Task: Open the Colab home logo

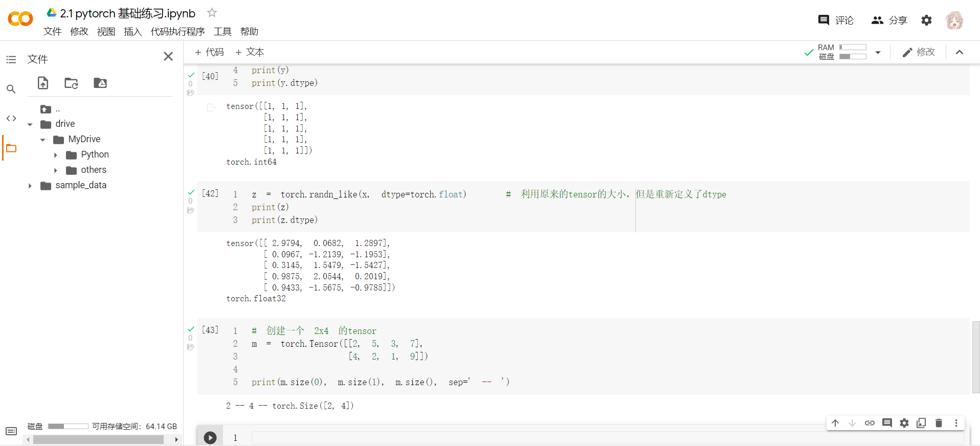Action: pos(20,19)
